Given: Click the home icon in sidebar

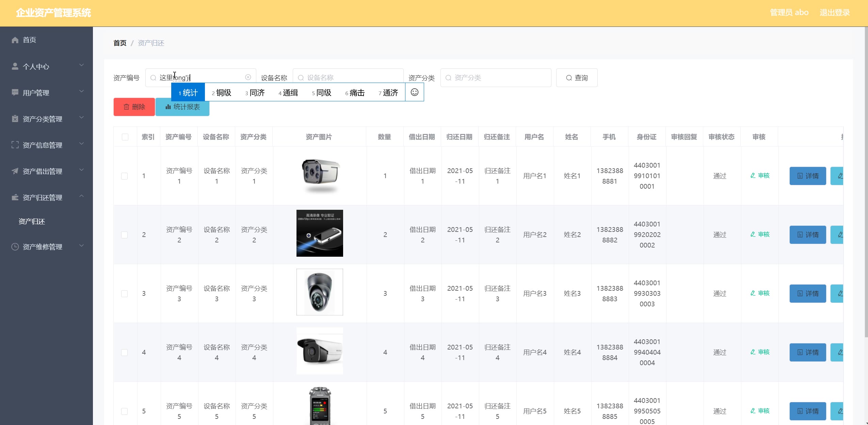Looking at the screenshot, I should (x=15, y=40).
